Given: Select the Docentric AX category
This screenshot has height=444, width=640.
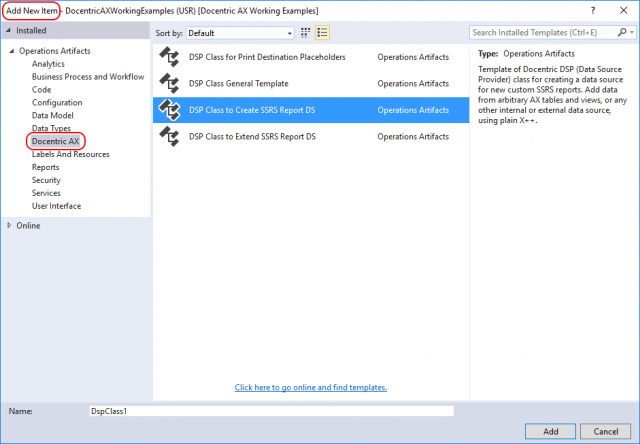Looking at the screenshot, I should [x=56, y=141].
